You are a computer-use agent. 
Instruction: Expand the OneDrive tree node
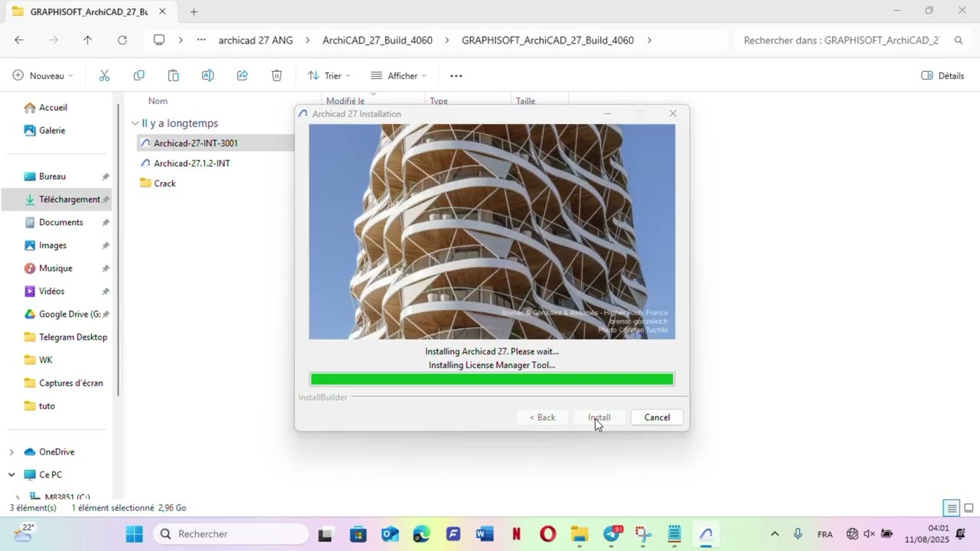pos(11,452)
